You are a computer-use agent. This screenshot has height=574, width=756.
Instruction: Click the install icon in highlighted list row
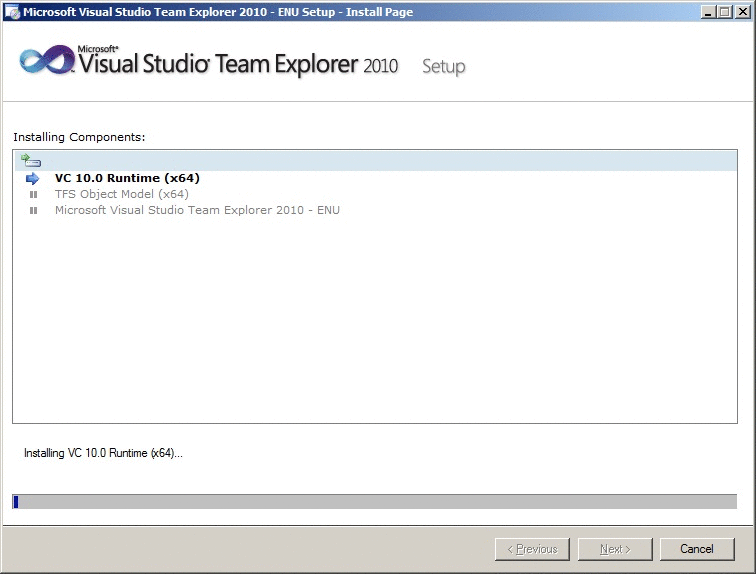click(31, 160)
